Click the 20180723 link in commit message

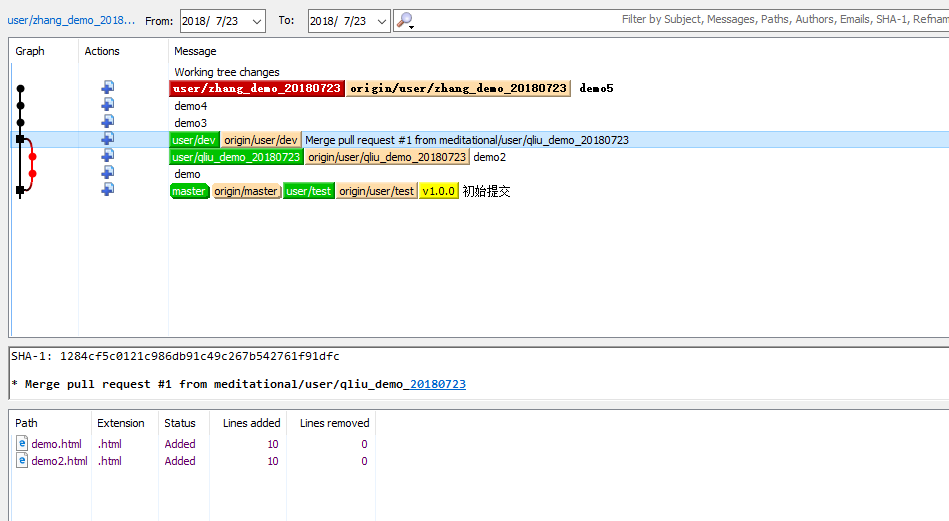(437, 384)
